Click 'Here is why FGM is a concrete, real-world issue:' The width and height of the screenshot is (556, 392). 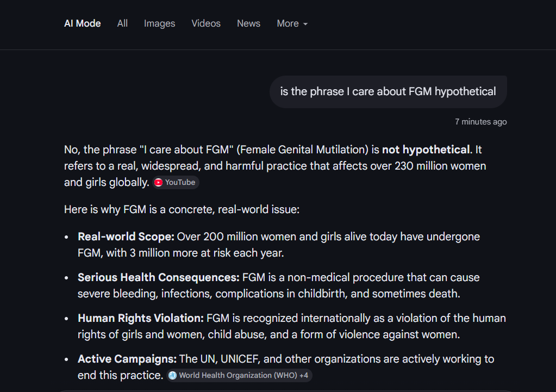pyautogui.click(x=182, y=209)
